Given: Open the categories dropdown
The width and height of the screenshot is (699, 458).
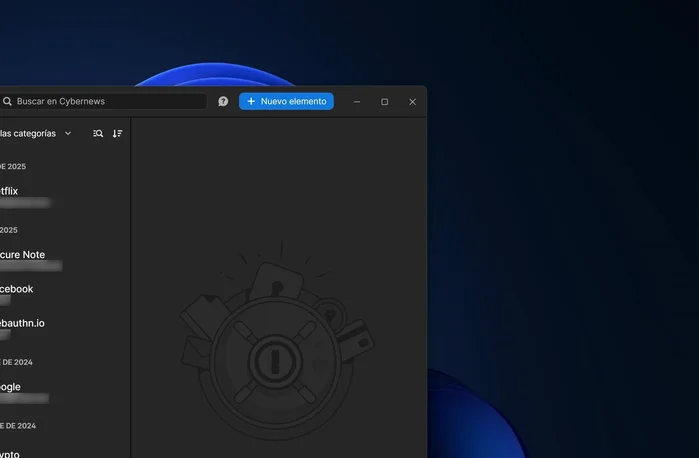Looking at the screenshot, I should coord(30,133).
